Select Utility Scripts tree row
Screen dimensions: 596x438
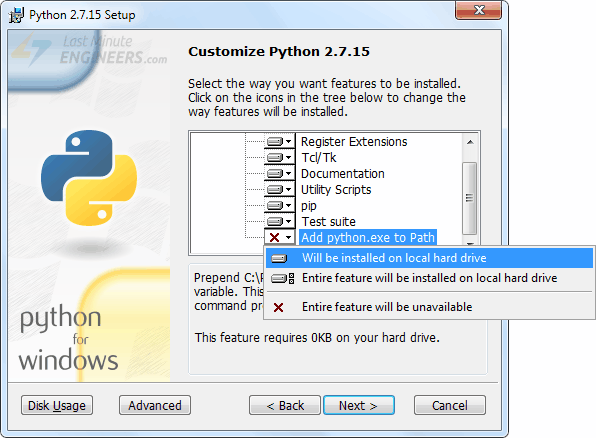336,190
